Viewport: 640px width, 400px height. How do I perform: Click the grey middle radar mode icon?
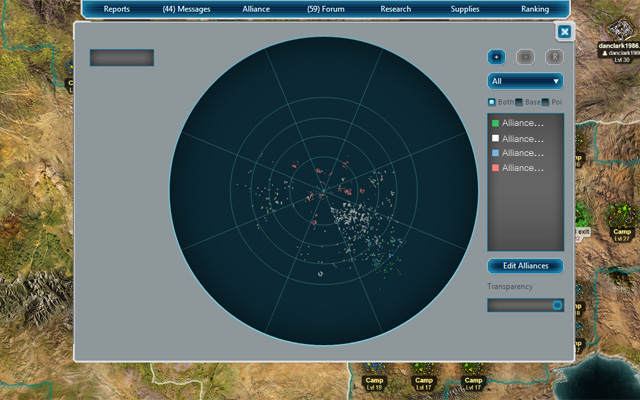coord(525,57)
